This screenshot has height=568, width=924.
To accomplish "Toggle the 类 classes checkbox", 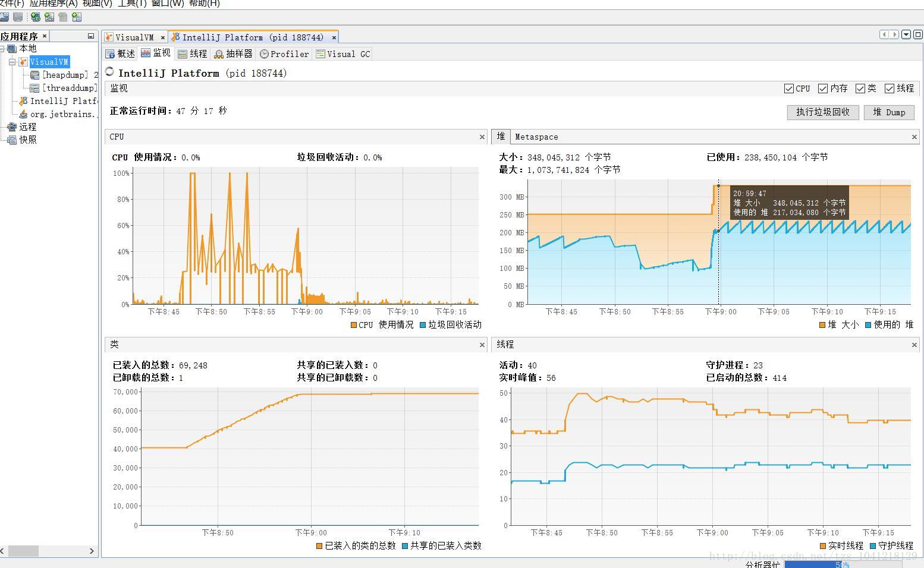I will 860,89.
